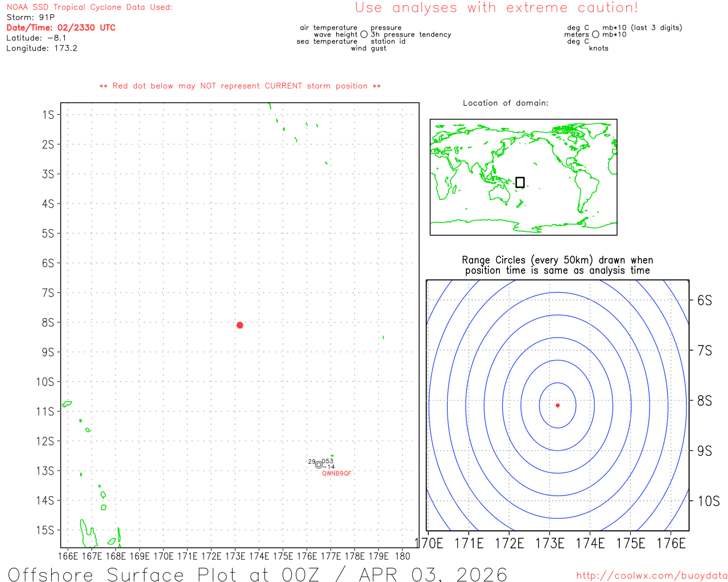Click the 'Use analyses with extreme caution!' warning

(496, 8)
